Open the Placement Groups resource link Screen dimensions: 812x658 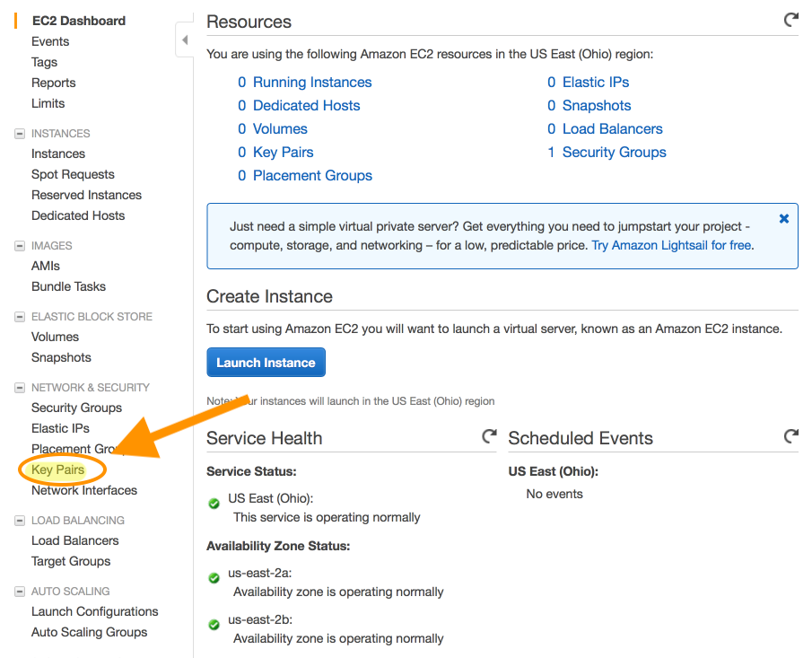pyautogui.click(x=312, y=176)
